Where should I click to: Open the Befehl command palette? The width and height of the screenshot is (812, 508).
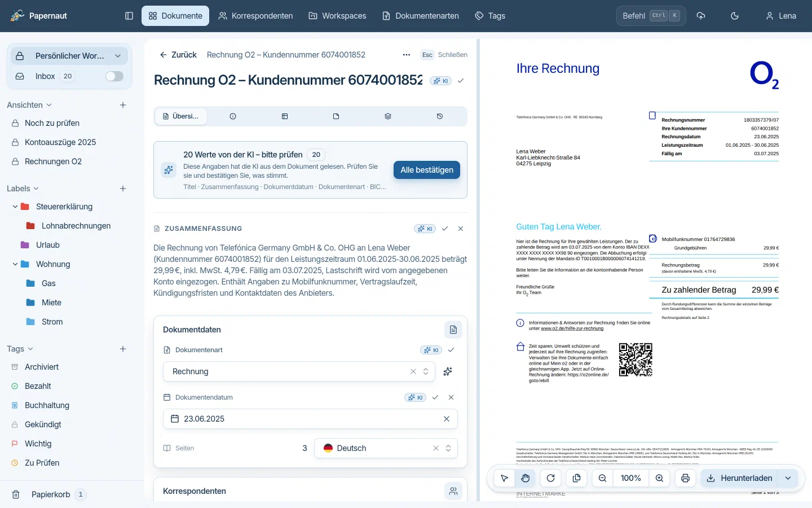(651, 16)
